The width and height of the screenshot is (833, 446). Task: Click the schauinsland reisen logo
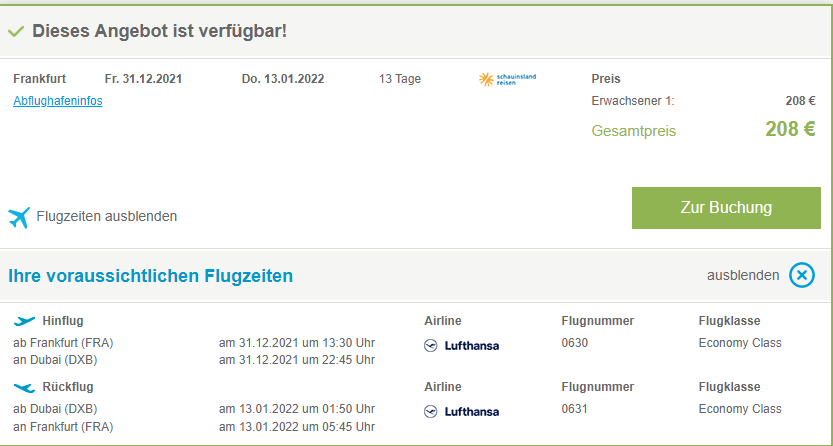tap(507, 80)
